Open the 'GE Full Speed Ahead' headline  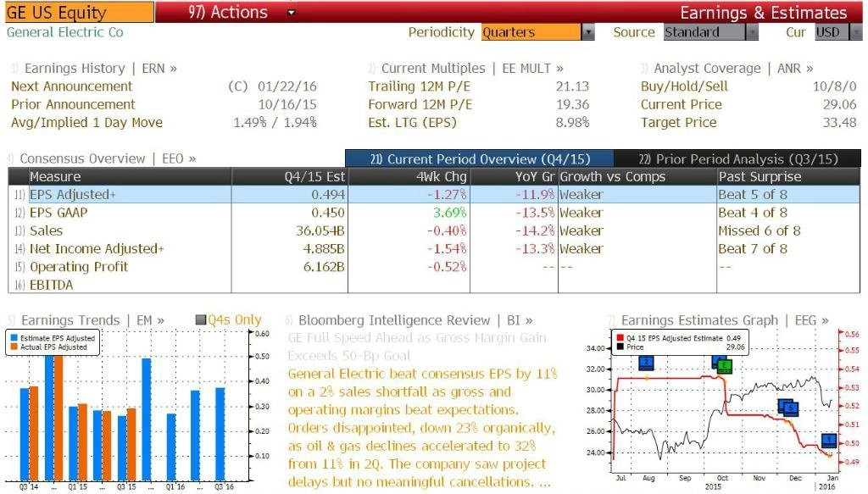click(417, 347)
